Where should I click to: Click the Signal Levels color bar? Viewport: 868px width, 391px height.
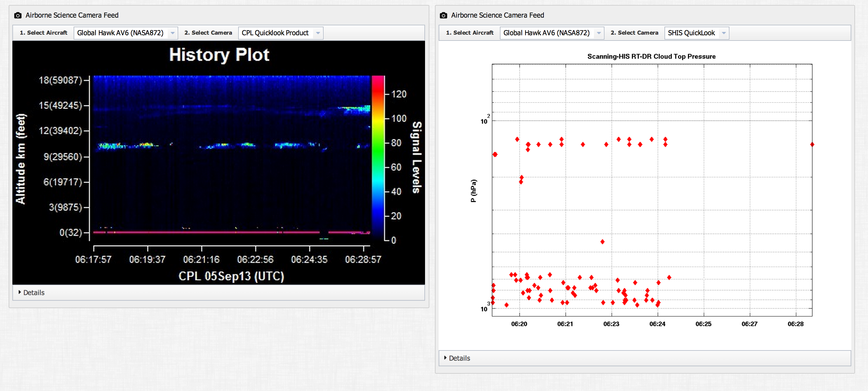pyautogui.click(x=378, y=158)
